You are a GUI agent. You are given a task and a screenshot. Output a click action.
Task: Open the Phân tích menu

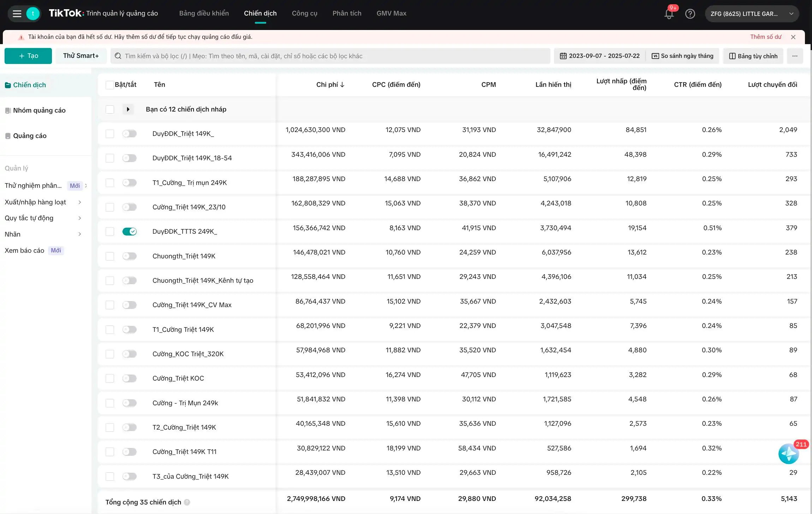tap(347, 13)
